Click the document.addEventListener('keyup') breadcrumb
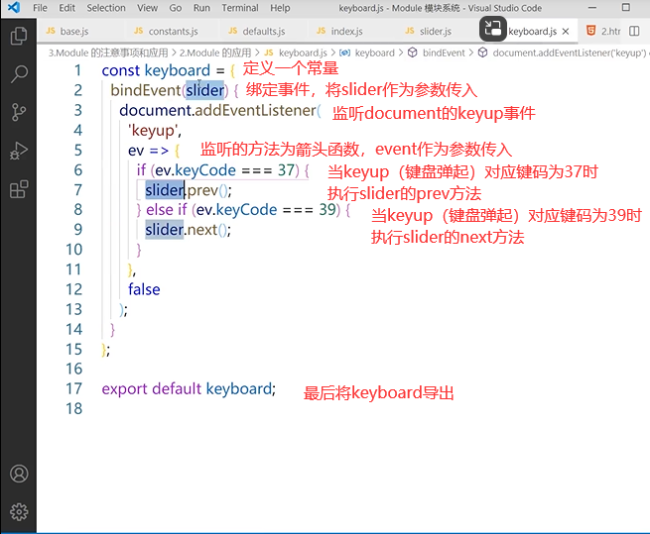Viewport: 650px width, 534px height. [x=569, y=53]
